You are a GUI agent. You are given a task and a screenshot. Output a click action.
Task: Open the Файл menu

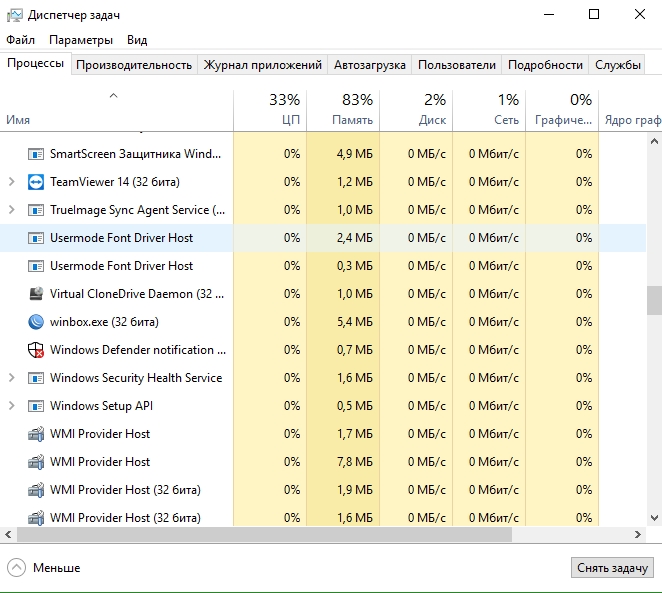pyautogui.click(x=20, y=40)
